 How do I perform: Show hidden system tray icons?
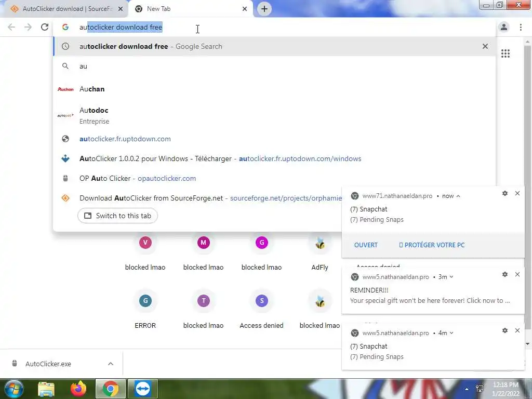click(x=467, y=389)
